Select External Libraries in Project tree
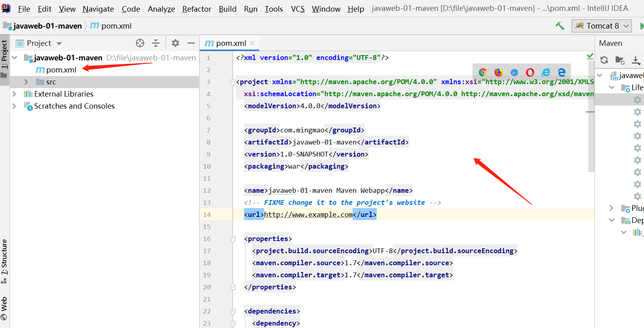644x328 pixels. [x=64, y=94]
